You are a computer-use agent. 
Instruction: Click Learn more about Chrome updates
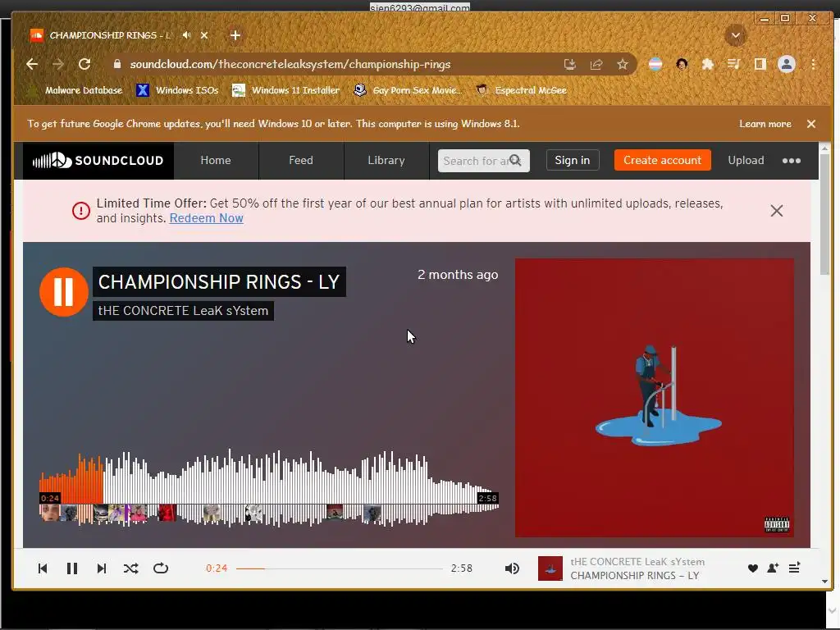point(765,124)
